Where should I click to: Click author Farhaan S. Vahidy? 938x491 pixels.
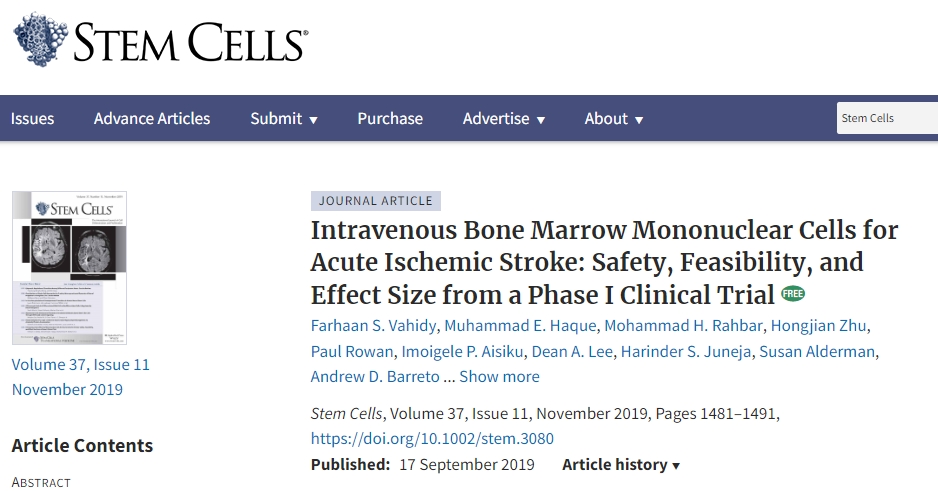pos(373,325)
